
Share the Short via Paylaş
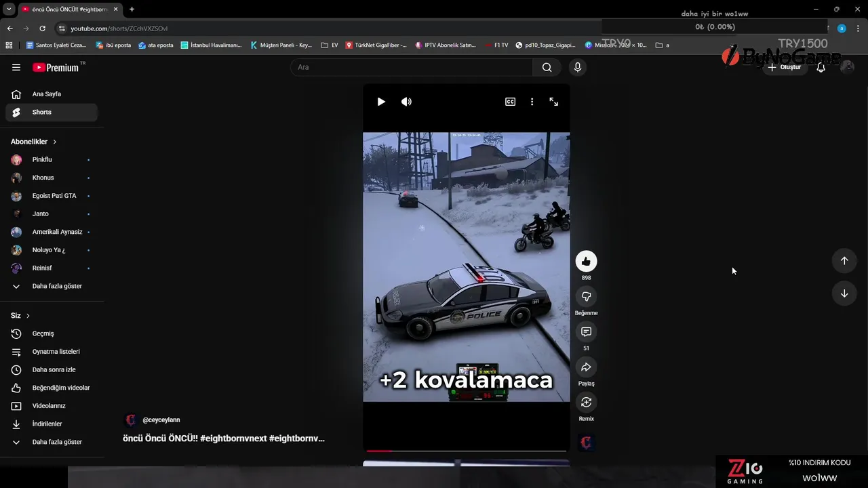(x=586, y=367)
